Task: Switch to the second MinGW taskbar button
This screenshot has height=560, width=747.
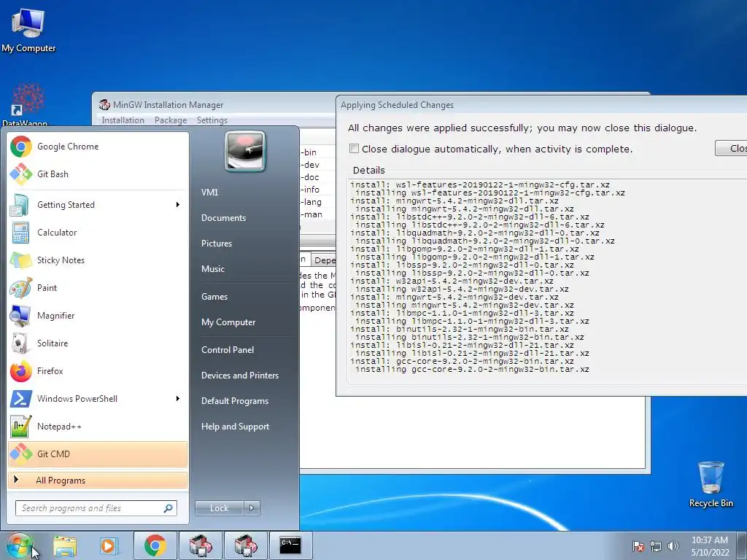Action: click(x=245, y=545)
